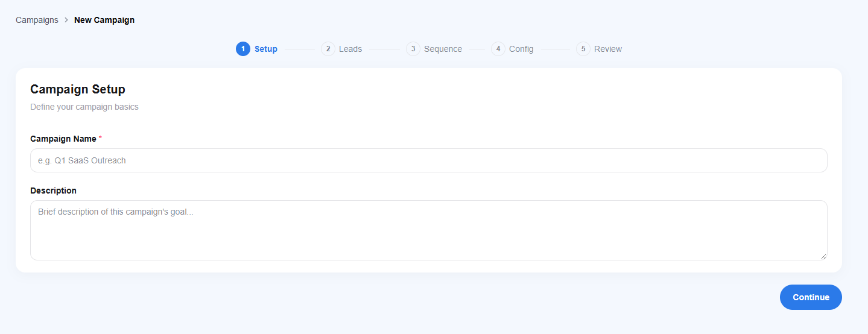Grab the Description textarea resize handle
The width and height of the screenshot is (868, 334).
[823, 256]
